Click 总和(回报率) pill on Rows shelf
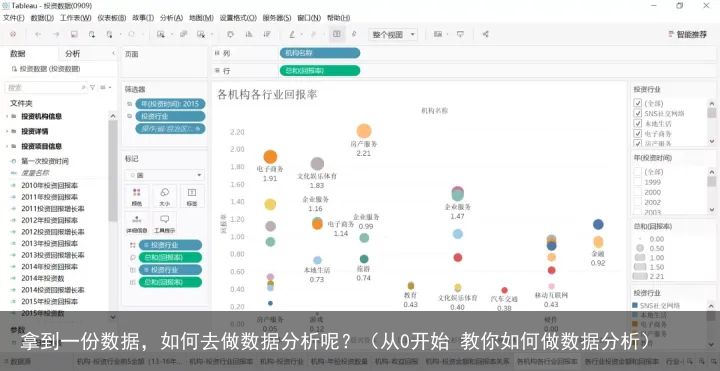Viewport: 720px width, 371px height. 320,71
